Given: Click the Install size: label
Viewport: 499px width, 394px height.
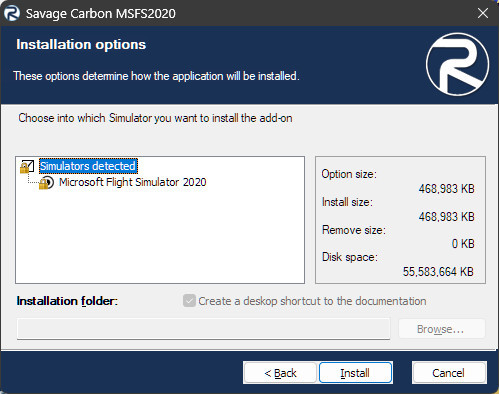Looking at the screenshot, I should pos(347,202).
